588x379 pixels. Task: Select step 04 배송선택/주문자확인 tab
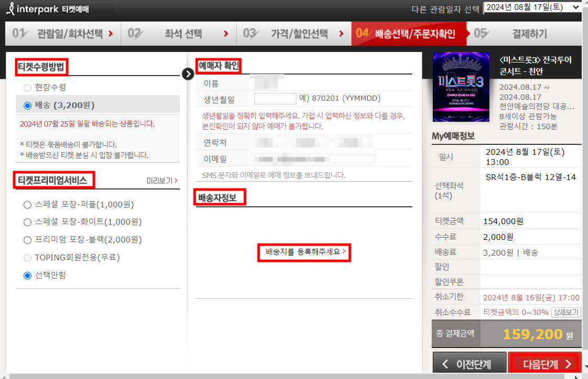[409, 34]
